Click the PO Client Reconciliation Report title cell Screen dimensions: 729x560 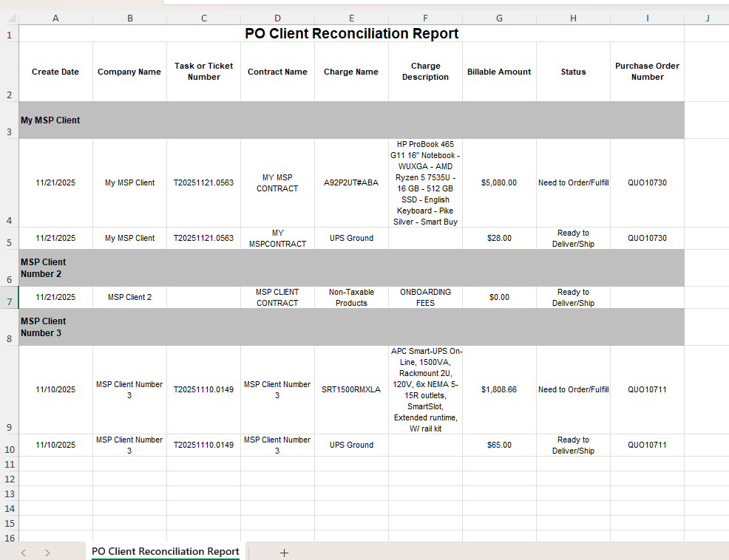click(351, 33)
